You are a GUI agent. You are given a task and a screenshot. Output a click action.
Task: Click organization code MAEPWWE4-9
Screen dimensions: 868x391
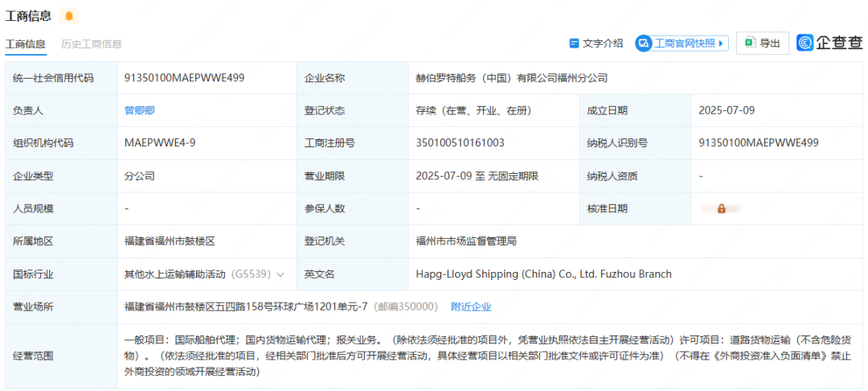(x=160, y=143)
